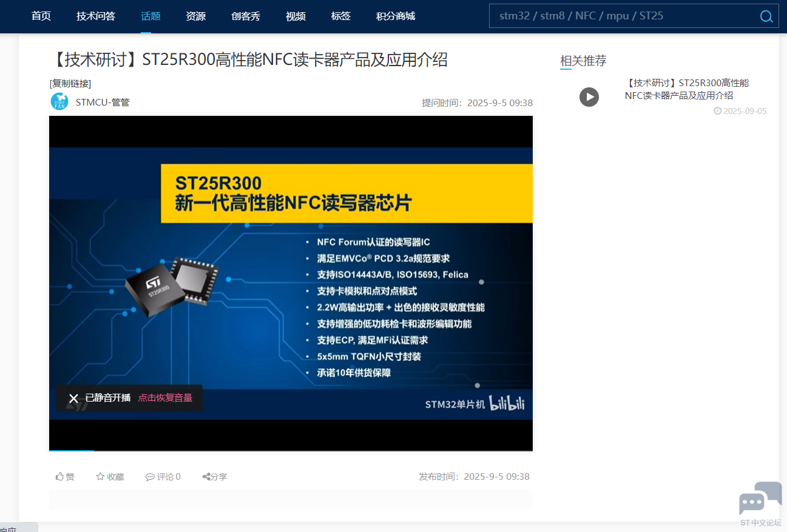787x532 pixels.
Task: Click the STMCU-管管 avatar icon
Action: point(59,101)
